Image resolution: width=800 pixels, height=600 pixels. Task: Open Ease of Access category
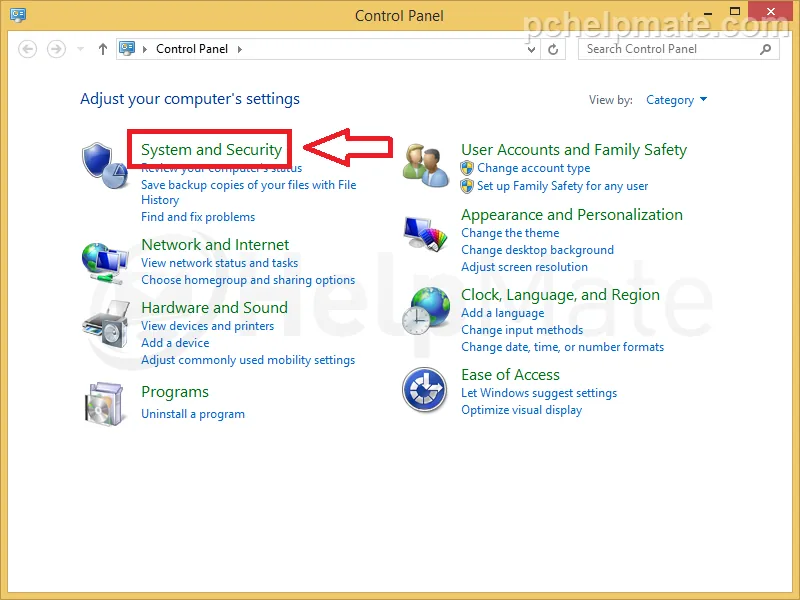coord(510,375)
